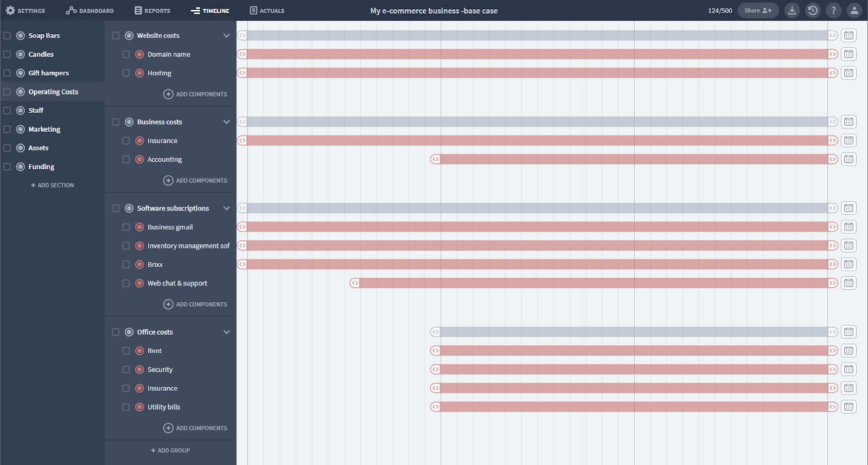
Task: Click the plan title My e-commerce business
Action: click(434, 10)
